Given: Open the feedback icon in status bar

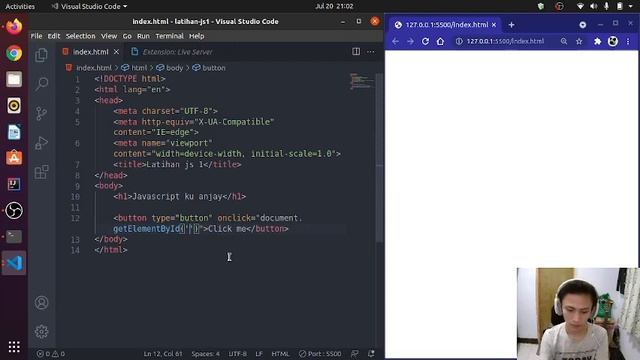Looking at the screenshot, I should 355,353.
